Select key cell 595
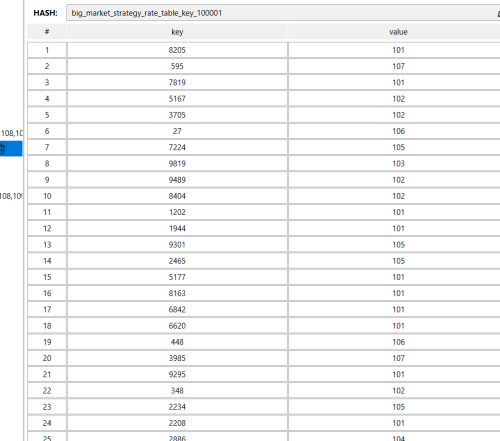Viewport: 500px width, 441px height. [x=177, y=66]
